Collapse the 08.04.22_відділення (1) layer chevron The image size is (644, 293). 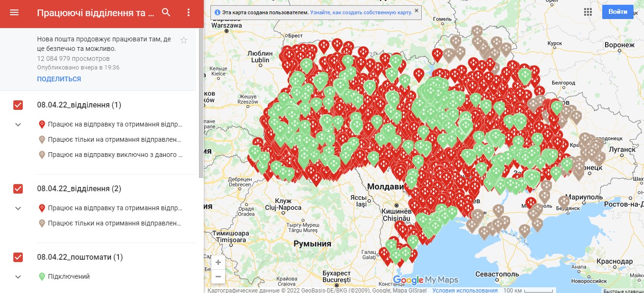click(18, 125)
